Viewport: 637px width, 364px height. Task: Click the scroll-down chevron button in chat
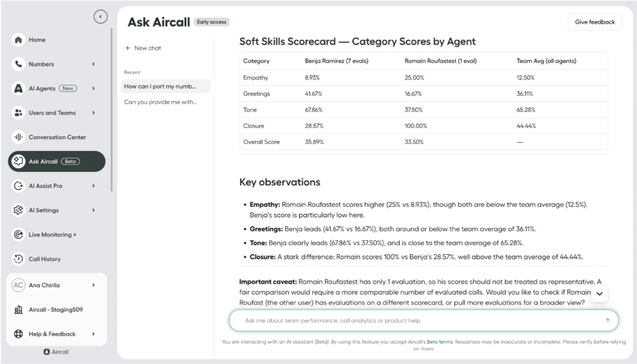tap(600, 294)
